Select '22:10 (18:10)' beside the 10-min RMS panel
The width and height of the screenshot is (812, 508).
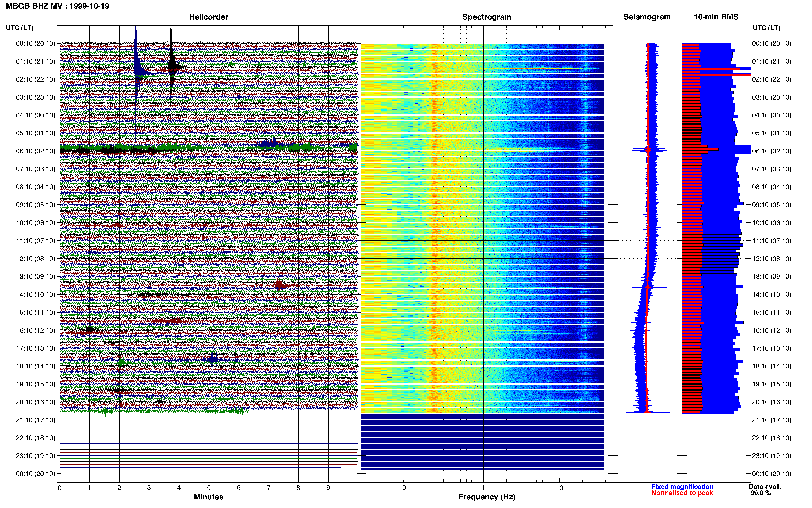pos(772,438)
